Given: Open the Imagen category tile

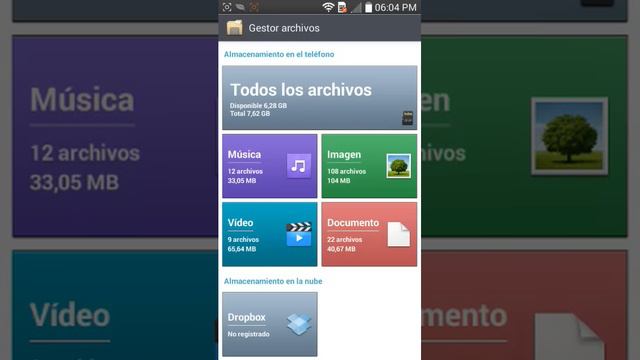Looking at the screenshot, I should pos(369,166).
